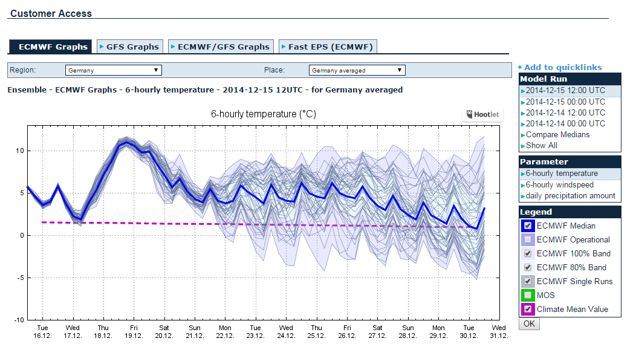This screenshot has width=639, height=364.
Task: Open the Region dropdown showing Germany
Action: click(x=113, y=70)
